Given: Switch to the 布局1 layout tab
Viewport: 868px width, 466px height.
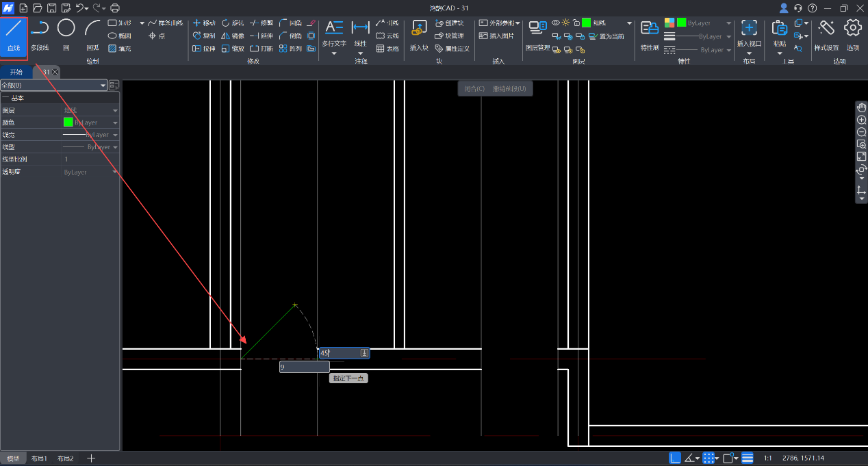Looking at the screenshot, I should [39, 458].
